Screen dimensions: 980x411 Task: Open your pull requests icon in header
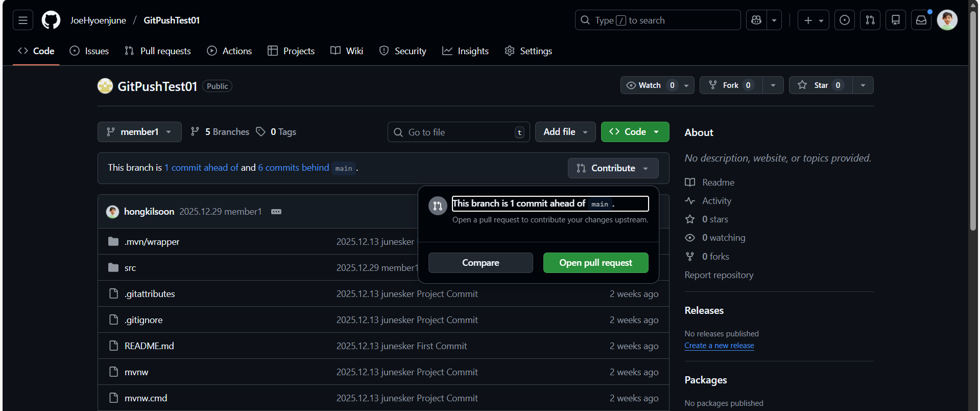[870, 20]
